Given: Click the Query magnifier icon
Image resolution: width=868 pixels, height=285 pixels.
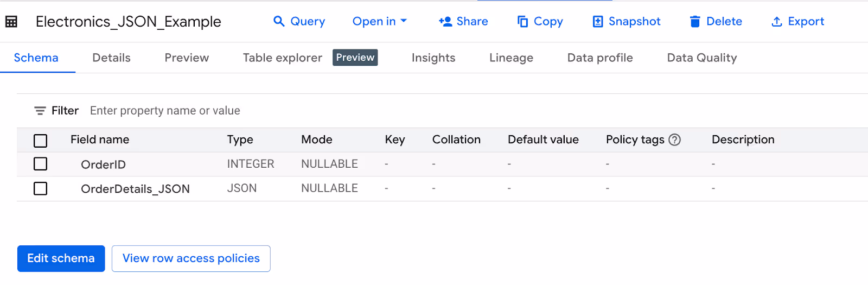Looking at the screenshot, I should 279,21.
